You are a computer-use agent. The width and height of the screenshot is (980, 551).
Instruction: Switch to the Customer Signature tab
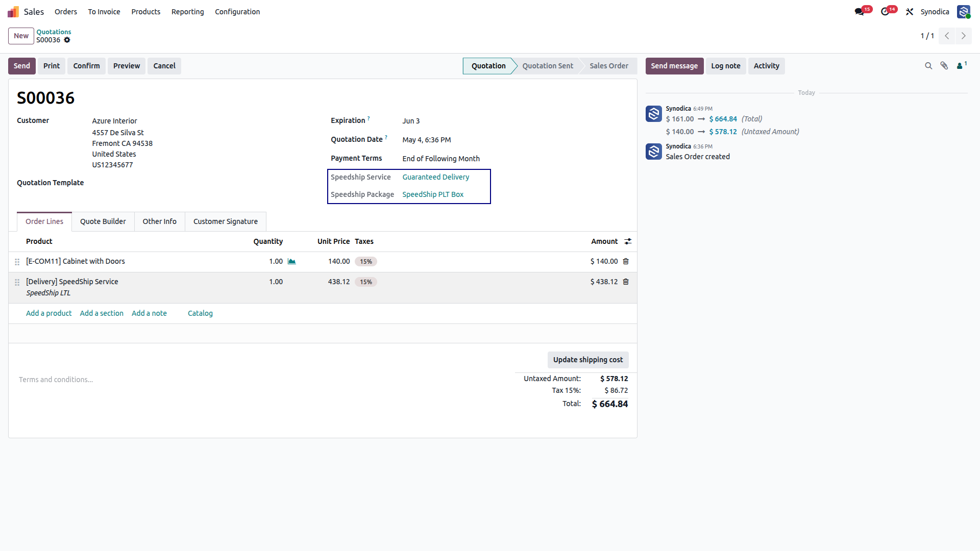pos(226,221)
